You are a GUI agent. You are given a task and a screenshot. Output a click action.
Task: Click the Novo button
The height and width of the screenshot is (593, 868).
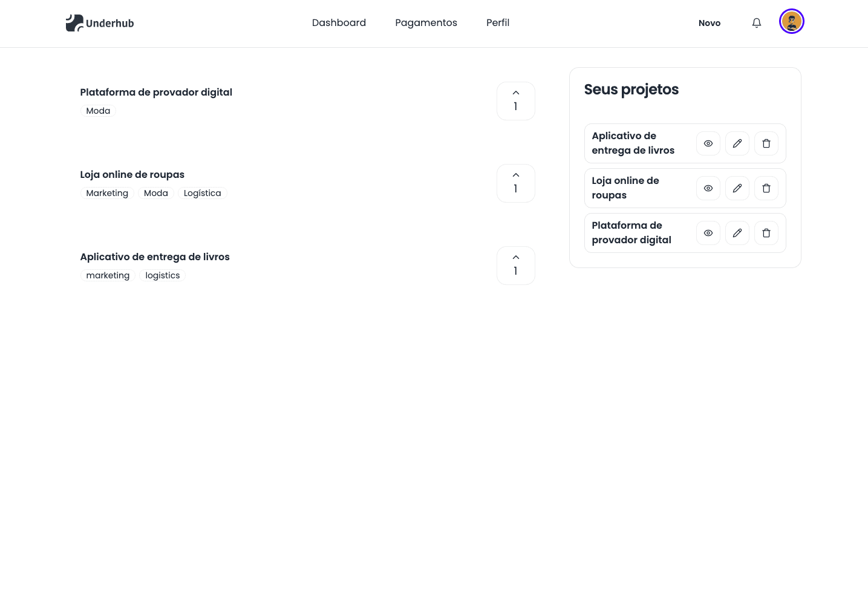point(709,23)
